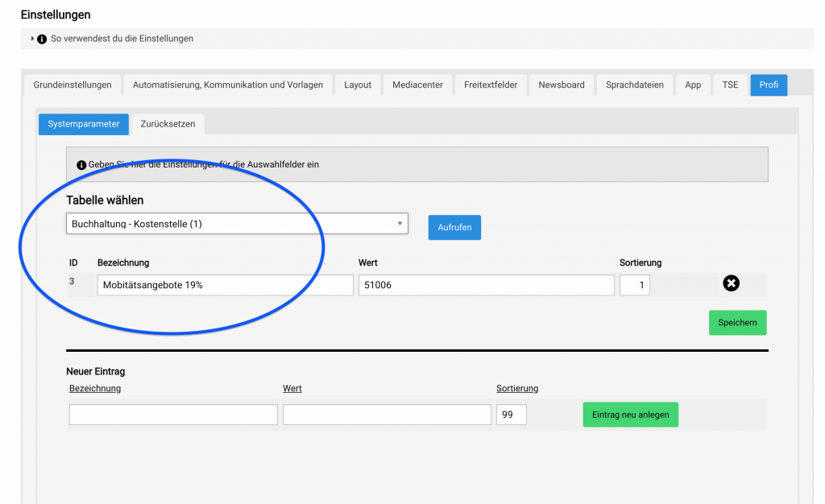This screenshot has height=504, width=825.
Task: Switch to the Grundeinstellungen tab
Action: pyautogui.click(x=72, y=85)
